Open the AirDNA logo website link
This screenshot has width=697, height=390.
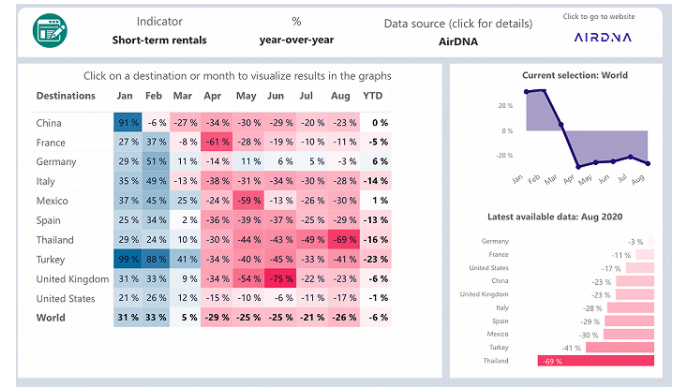coord(602,37)
